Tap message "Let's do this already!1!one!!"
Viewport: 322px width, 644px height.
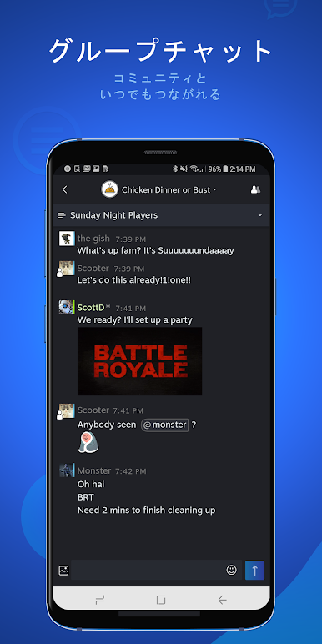pos(134,280)
